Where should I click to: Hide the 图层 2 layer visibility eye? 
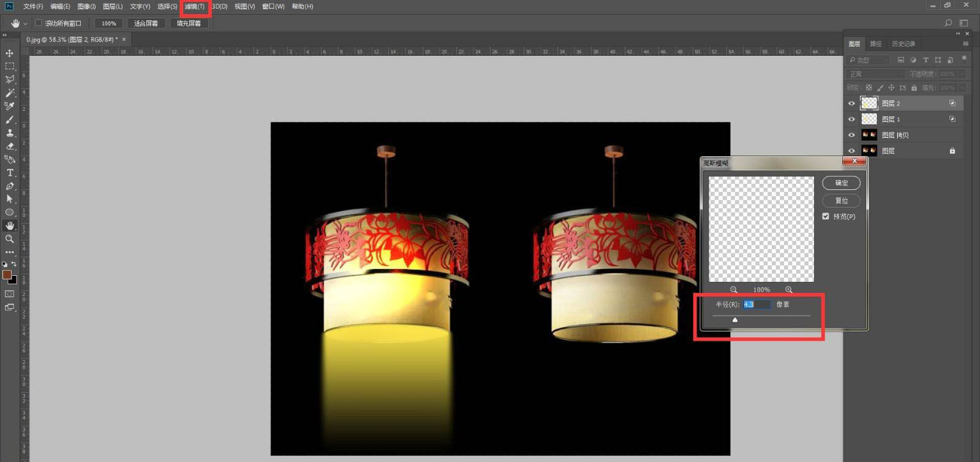(851, 104)
